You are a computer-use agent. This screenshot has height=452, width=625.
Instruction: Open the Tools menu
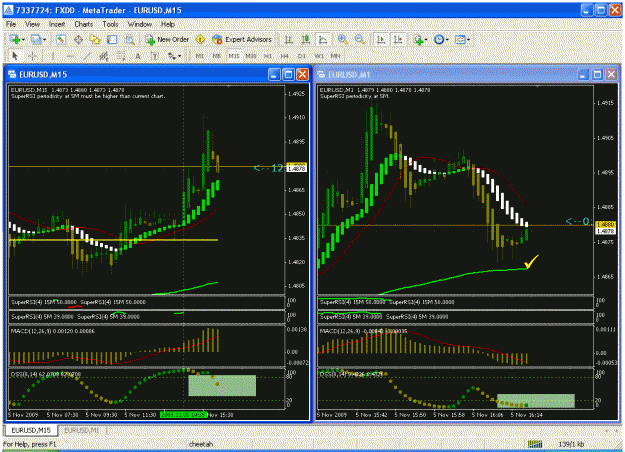110,24
